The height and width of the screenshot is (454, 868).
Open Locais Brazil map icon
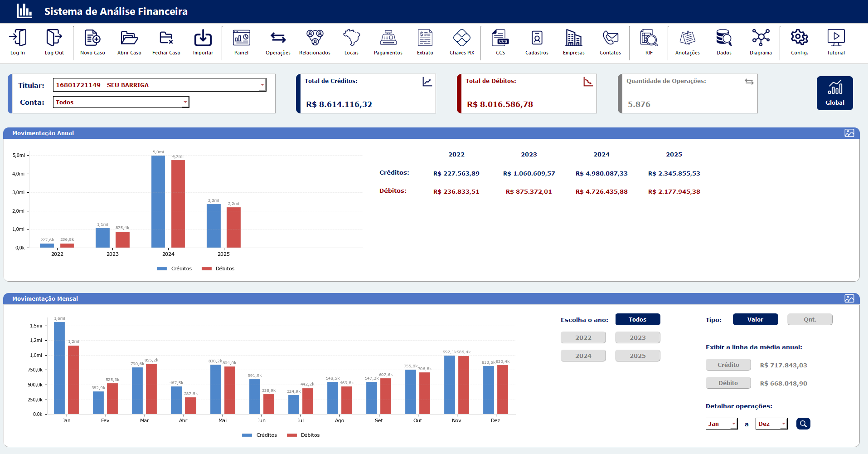pos(351,38)
